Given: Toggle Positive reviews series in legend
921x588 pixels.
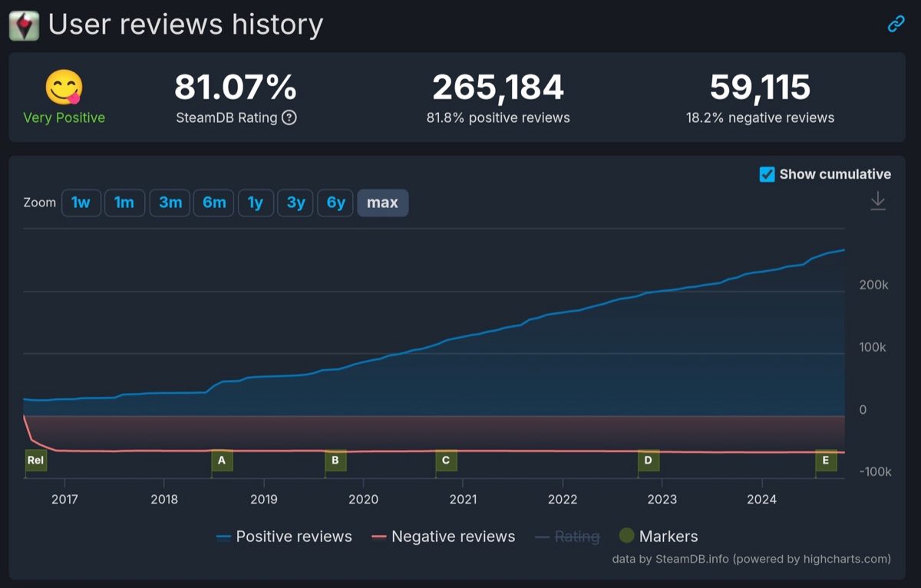Looking at the screenshot, I should tap(284, 537).
